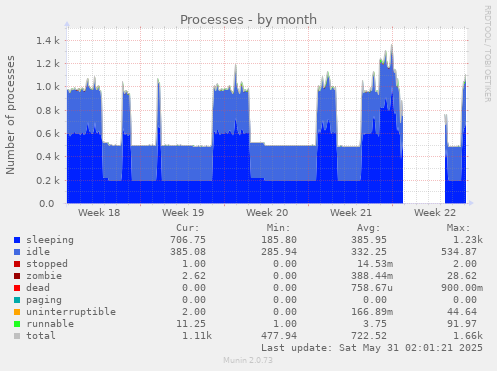Click zombie average value 388.44m
497x371 pixels.
coord(372,276)
